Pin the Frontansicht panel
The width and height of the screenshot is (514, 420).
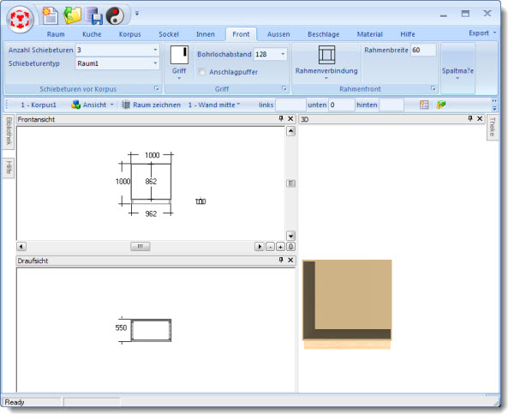(x=281, y=120)
